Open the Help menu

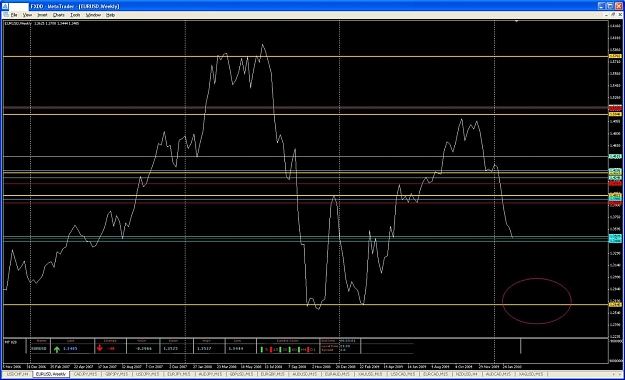tap(110, 15)
